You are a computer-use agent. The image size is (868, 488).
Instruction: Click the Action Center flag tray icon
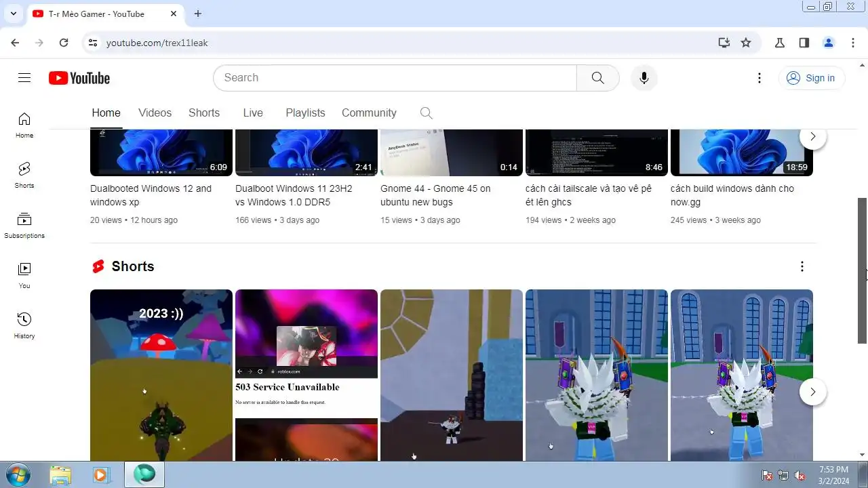[767, 475]
